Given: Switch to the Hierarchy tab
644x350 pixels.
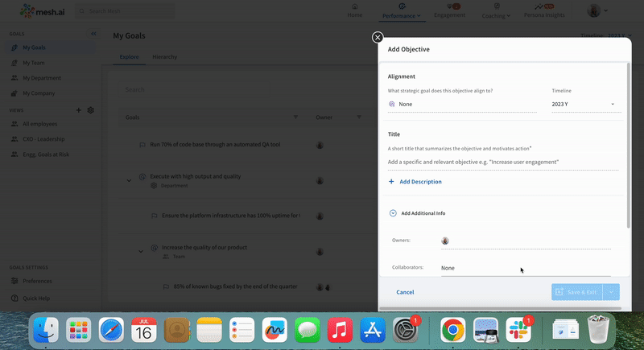Looking at the screenshot, I should [x=165, y=57].
